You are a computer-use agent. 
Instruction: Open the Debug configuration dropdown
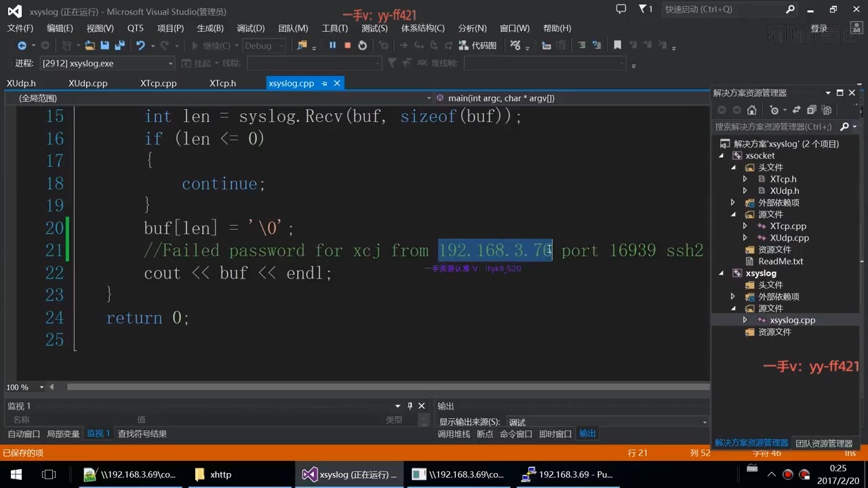pos(264,45)
